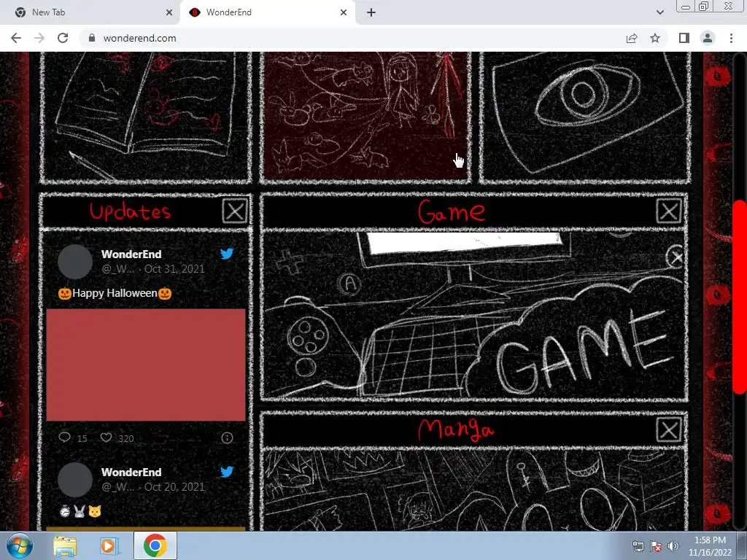Viewport: 747px width, 560px height.
Task: View site info via the lock icon
Action: tap(92, 38)
